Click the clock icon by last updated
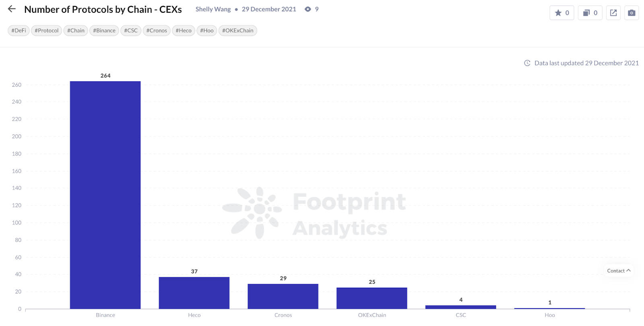This screenshot has width=644, height=326. click(x=527, y=63)
